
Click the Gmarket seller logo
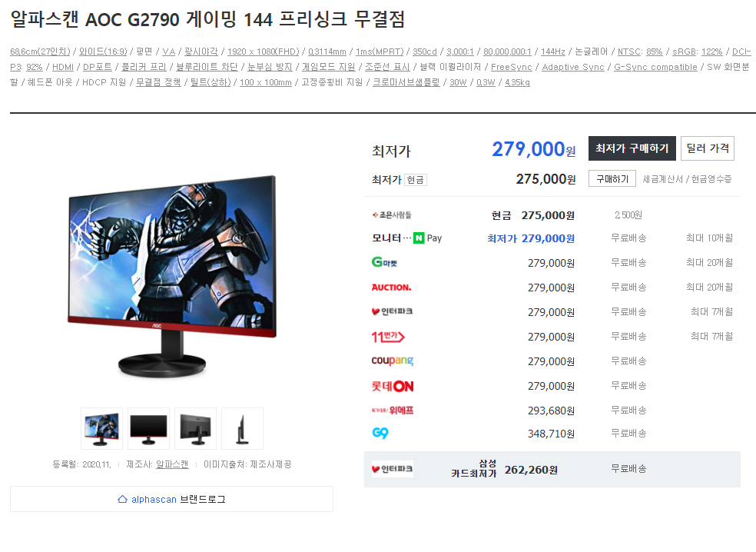tap(384, 262)
